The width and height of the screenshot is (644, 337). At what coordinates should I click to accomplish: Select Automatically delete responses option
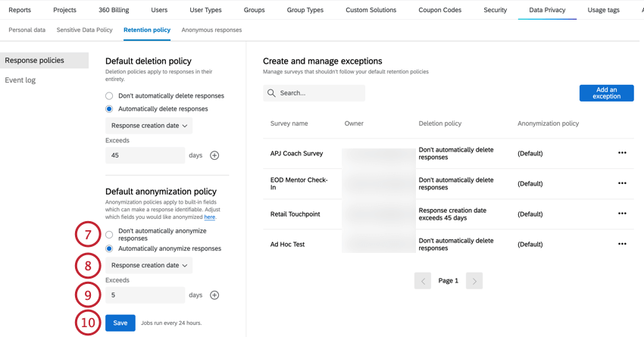pos(109,109)
